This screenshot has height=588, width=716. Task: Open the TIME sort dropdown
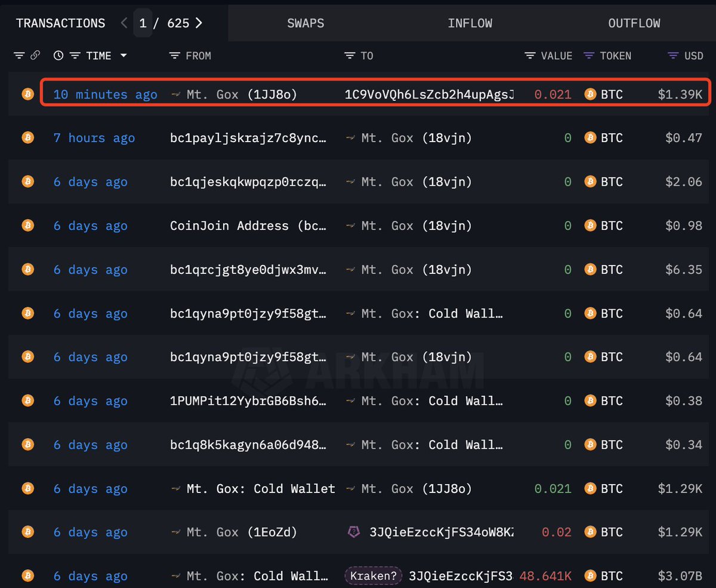click(124, 55)
